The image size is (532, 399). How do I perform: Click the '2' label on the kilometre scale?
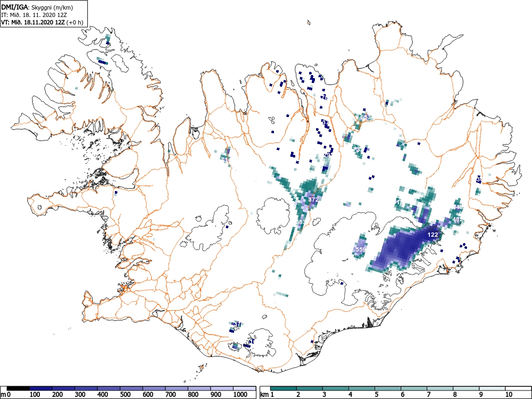tap(298, 395)
